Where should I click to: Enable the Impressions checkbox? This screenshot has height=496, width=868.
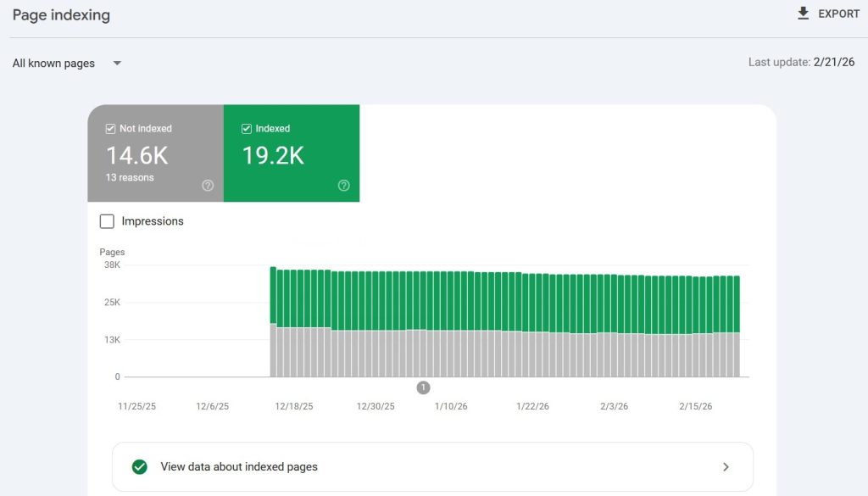tap(107, 220)
